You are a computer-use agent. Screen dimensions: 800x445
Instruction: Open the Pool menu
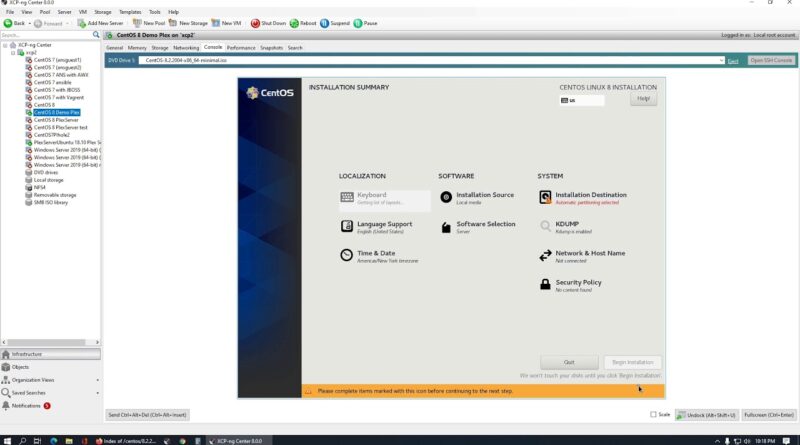(45, 12)
